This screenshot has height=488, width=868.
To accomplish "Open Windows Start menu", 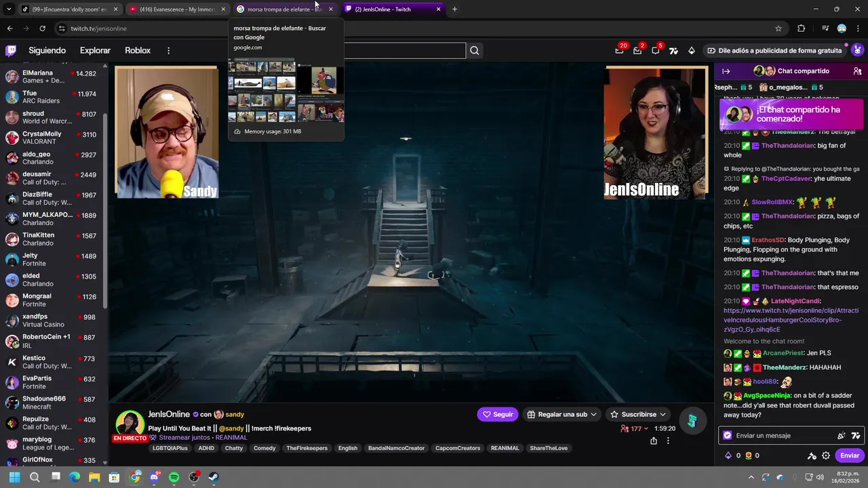I will pyautogui.click(x=14, y=477).
